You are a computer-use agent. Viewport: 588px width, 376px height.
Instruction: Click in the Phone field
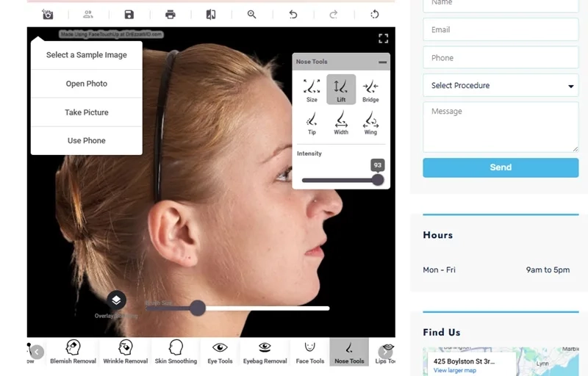click(501, 58)
